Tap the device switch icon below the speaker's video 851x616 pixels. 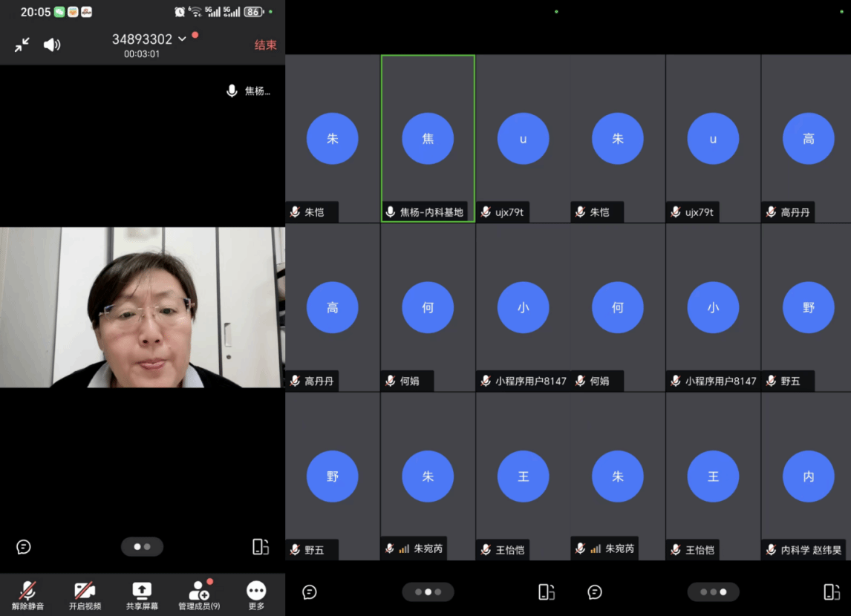pos(261,547)
